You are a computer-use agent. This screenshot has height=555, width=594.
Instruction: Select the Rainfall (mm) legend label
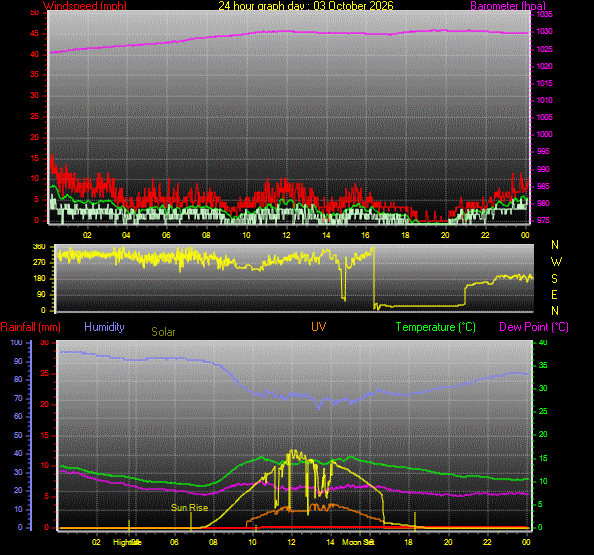click(31, 327)
